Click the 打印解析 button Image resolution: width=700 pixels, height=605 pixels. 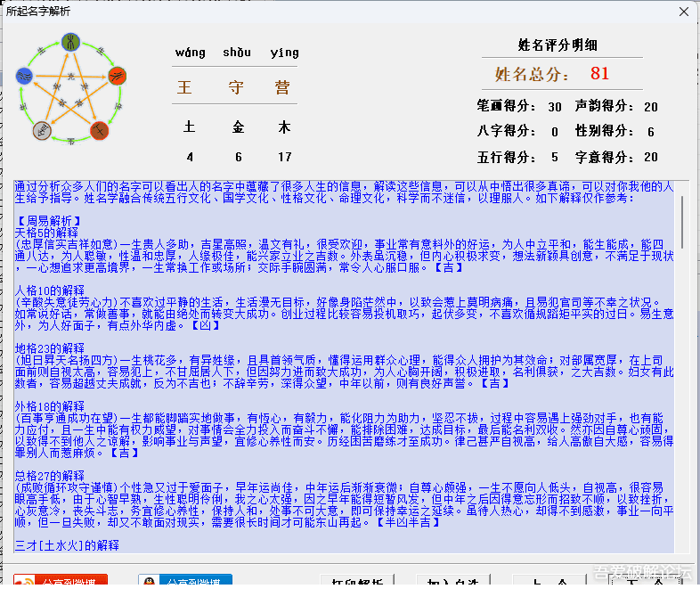coord(357,580)
